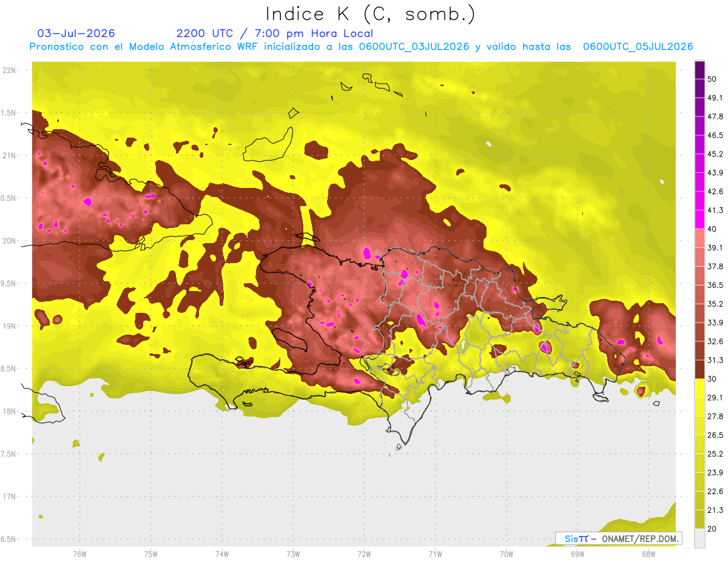The width and height of the screenshot is (728, 562).
Task: Click the longitude label '74W'
Action: [222, 554]
